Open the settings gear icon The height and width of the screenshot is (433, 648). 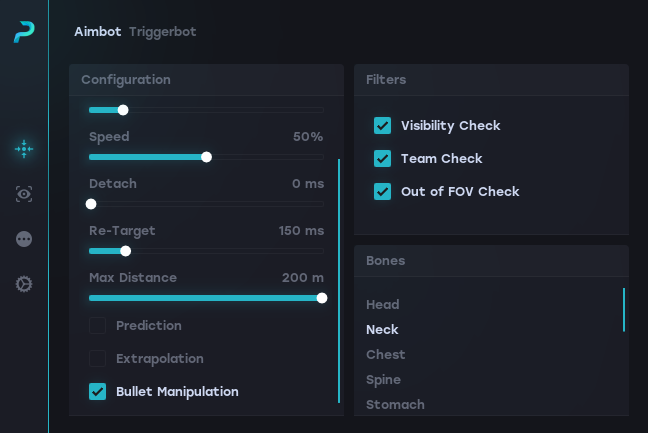[x=24, y=284]
